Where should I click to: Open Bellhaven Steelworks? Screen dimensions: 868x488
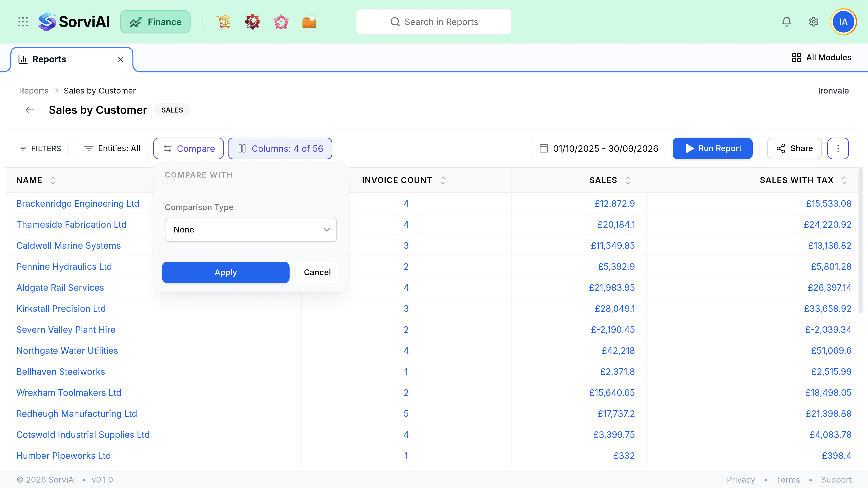(61, 372)
